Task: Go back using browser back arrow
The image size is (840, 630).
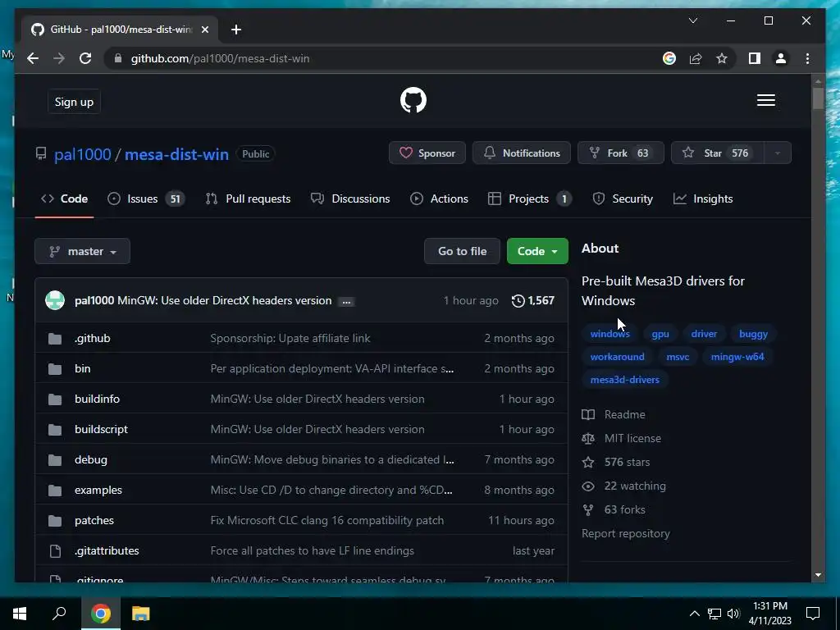Action: [33, 58]
